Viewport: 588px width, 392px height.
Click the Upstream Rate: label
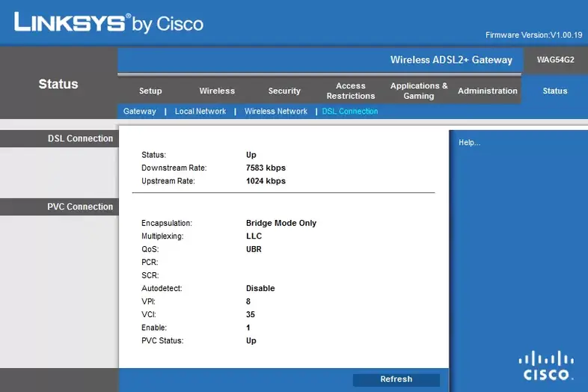pos(168,181)
